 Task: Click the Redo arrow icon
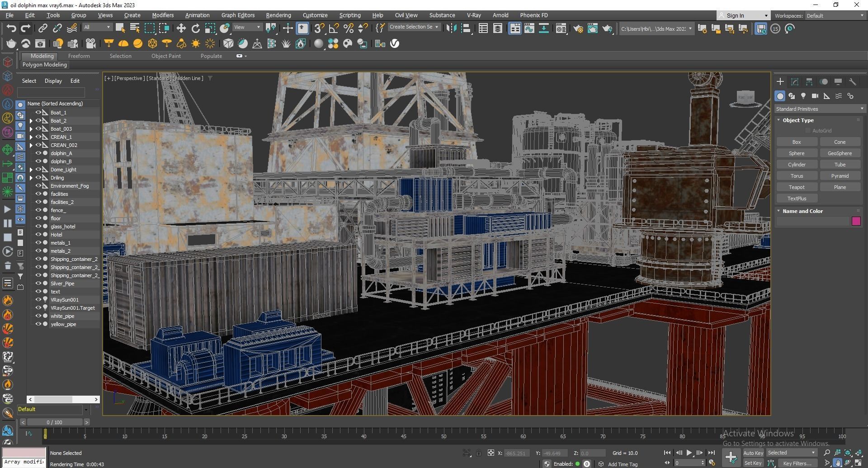[x=26, y=28]
